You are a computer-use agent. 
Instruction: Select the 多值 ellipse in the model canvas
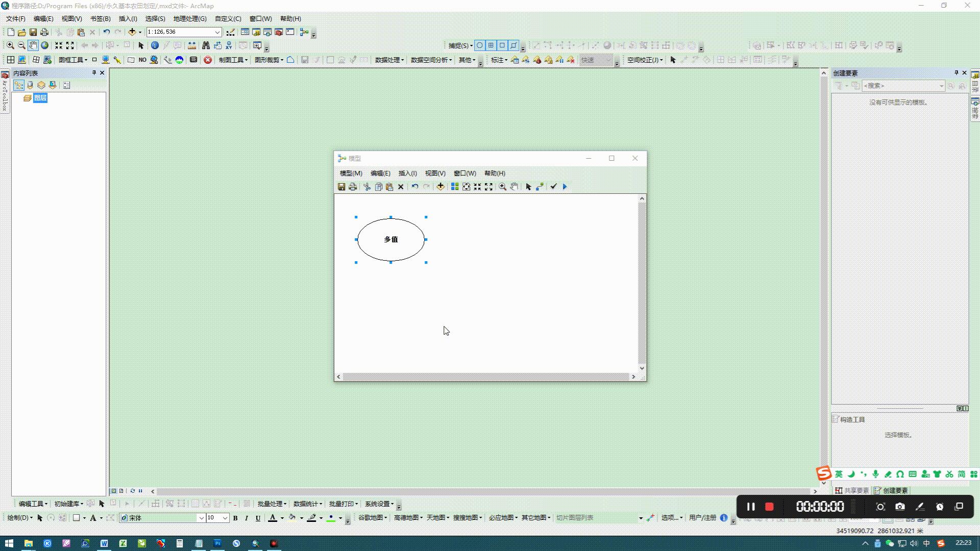coord(391,239)
